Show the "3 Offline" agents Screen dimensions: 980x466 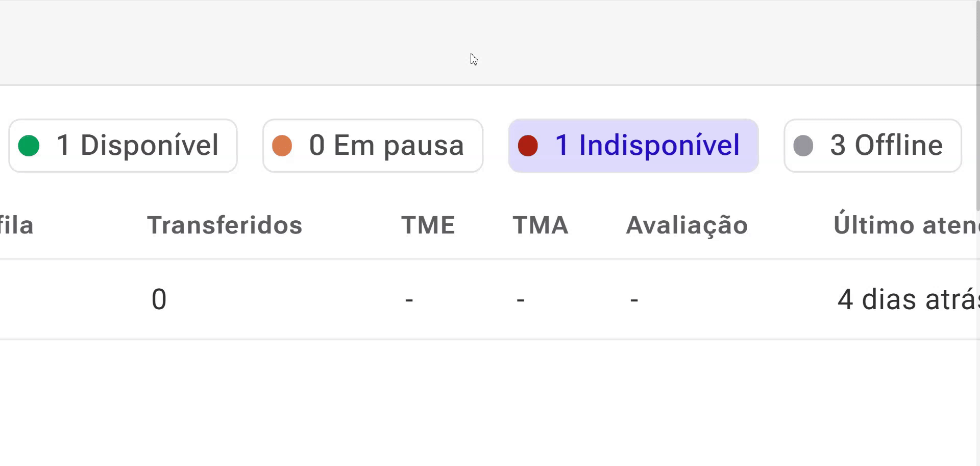coord(873,146)
